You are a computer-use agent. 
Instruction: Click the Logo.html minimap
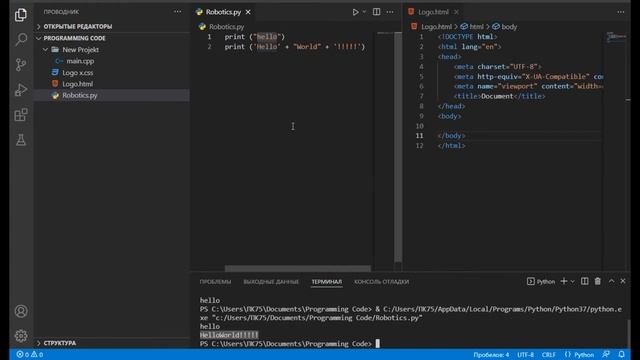616,37
